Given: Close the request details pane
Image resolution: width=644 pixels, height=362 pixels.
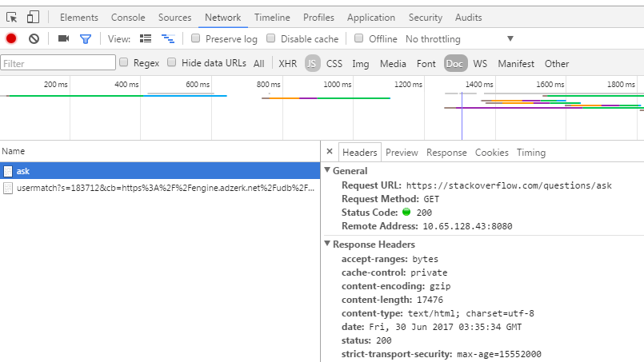Looking at the screenshot, I should (330, 152).
